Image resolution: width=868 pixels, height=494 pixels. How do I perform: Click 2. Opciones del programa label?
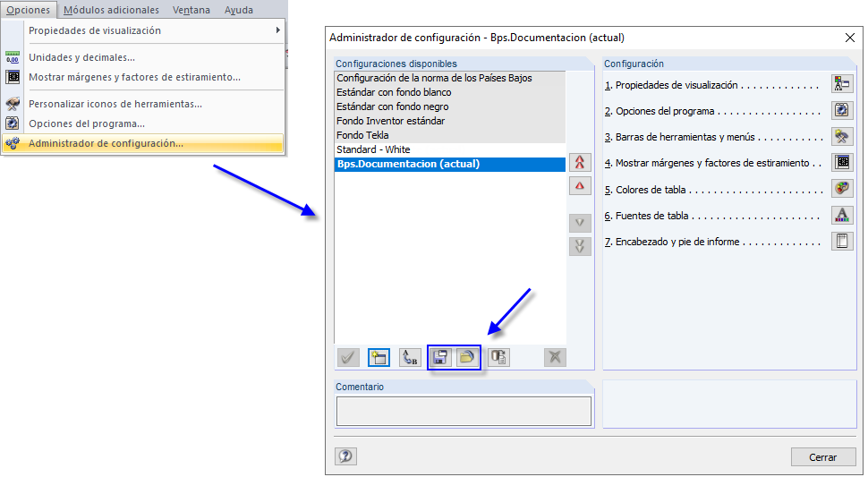pyautogui.click(x=660, y=111)
